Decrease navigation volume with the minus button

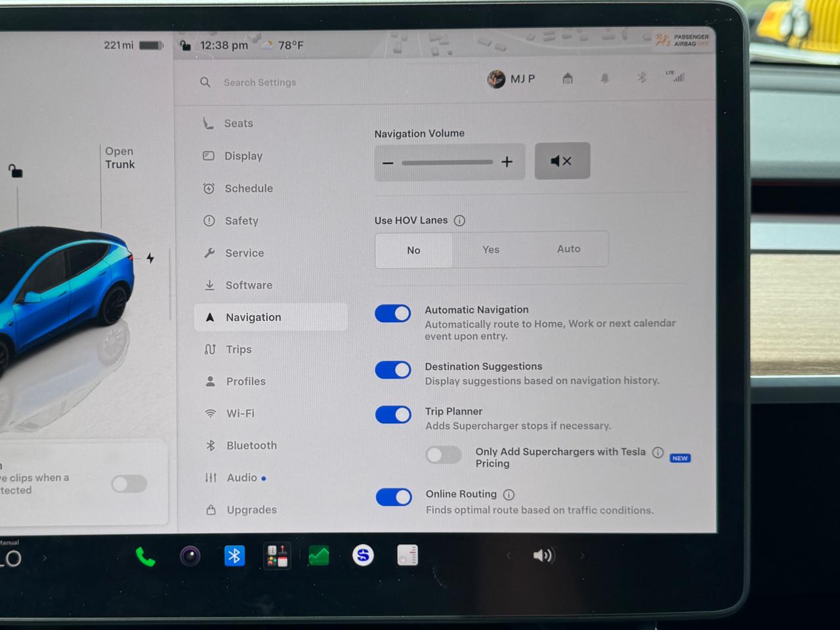coord(388,162)
